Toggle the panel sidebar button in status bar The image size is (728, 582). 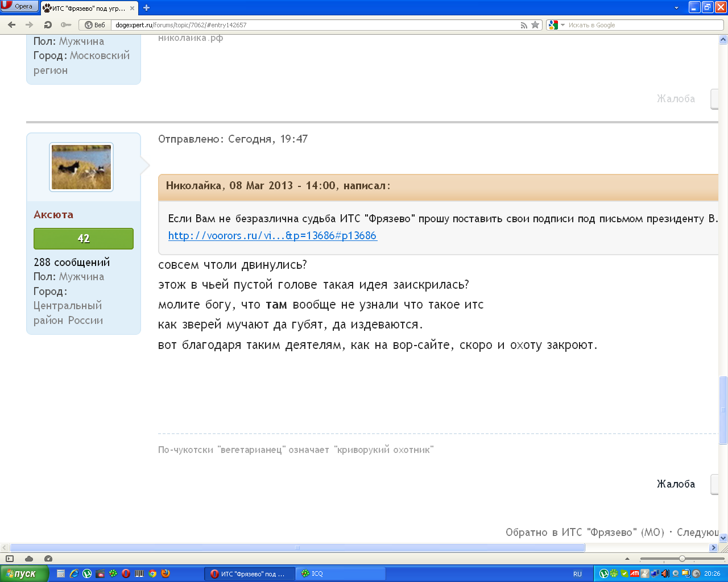click(x=10, y=559)
